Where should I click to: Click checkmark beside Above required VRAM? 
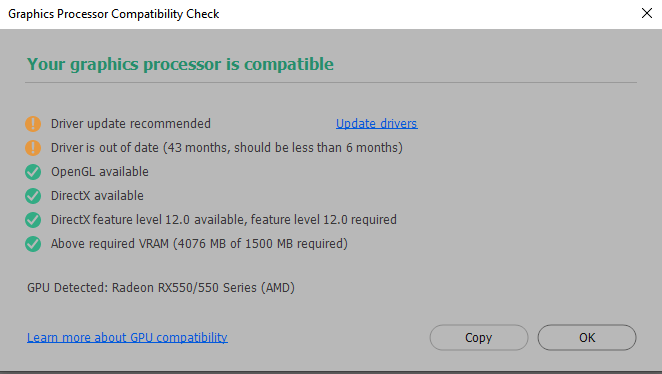pos(33,244)
